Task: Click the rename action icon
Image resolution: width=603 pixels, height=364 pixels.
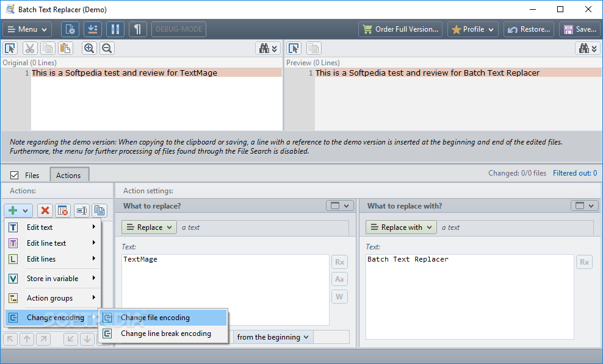Action: (82, 210)
